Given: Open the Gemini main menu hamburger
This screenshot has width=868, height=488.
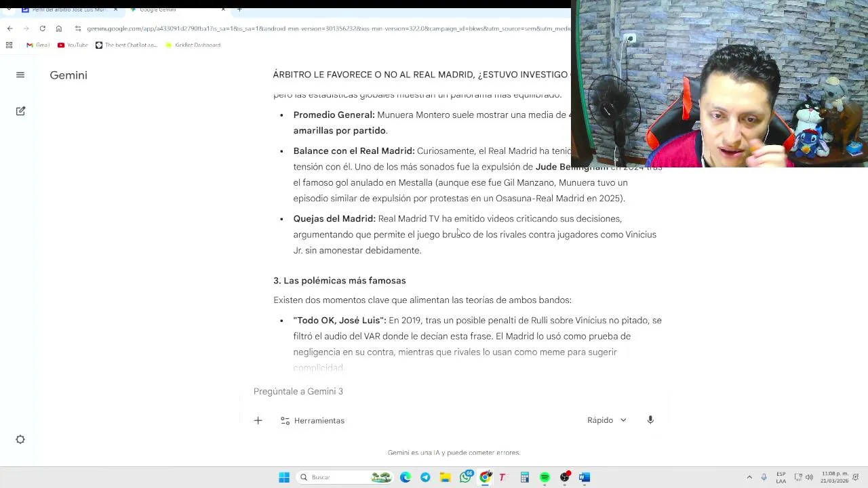Looking at the screenshot, I should pos(20,75).
